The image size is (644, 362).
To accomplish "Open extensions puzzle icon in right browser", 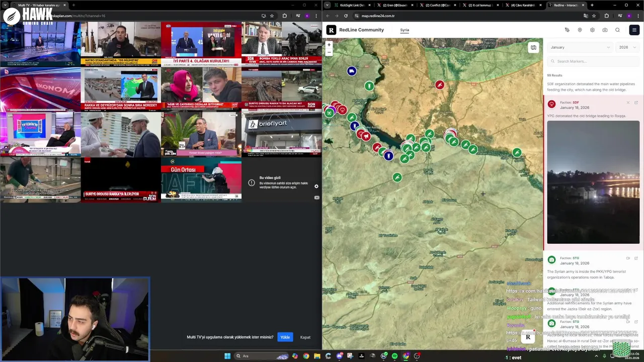I will (x=606, y=16).
